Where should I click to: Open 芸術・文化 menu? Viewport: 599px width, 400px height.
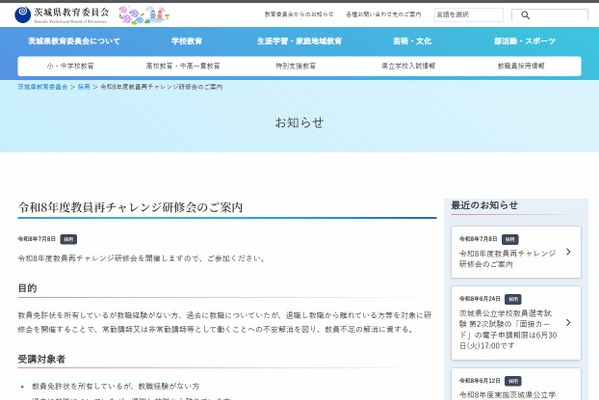pyautogui.click(x=412, y=41)
